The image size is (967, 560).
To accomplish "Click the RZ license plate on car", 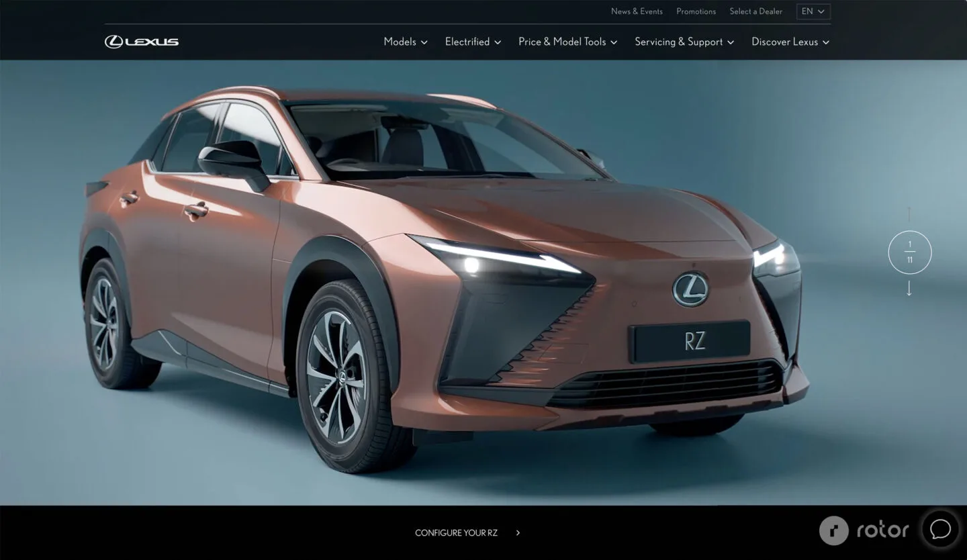I will point(690,341).
